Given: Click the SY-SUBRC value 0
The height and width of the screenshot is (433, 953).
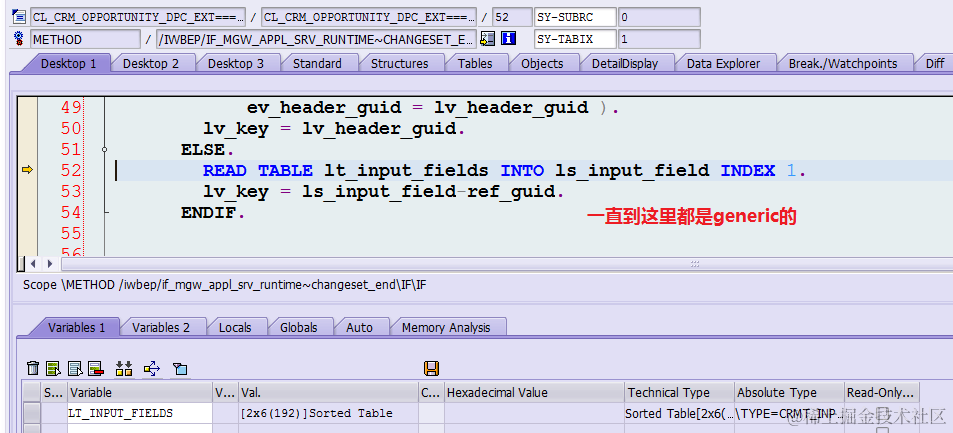Looking at the screenshot, I should point(659,17).
